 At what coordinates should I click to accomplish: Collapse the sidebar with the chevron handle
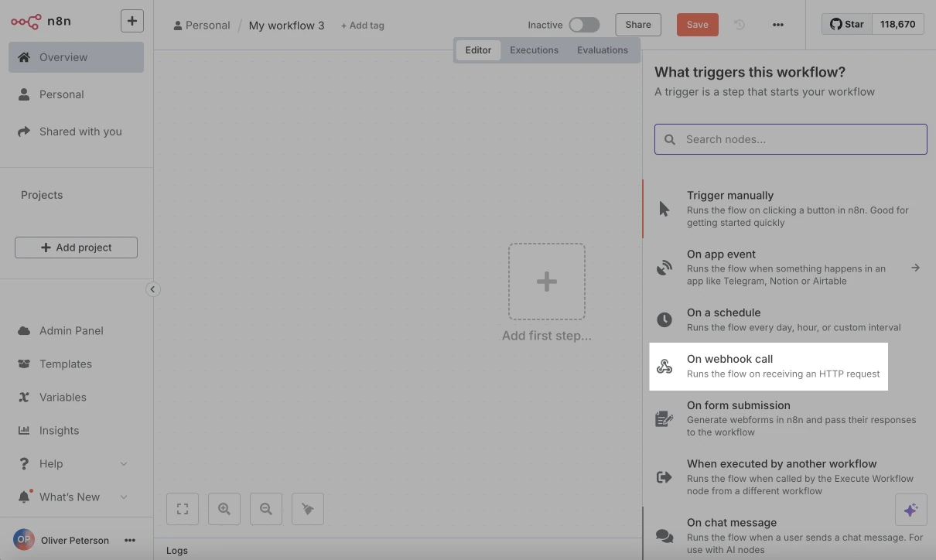(152, 289)
